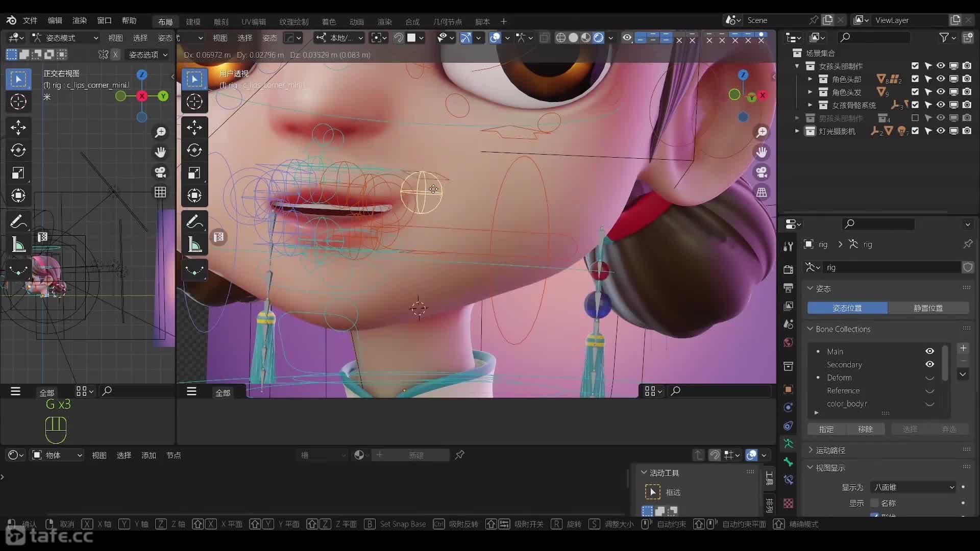This screenshot has width=980, height=551.
Task: Click the 移除 button
Action: 865,430
